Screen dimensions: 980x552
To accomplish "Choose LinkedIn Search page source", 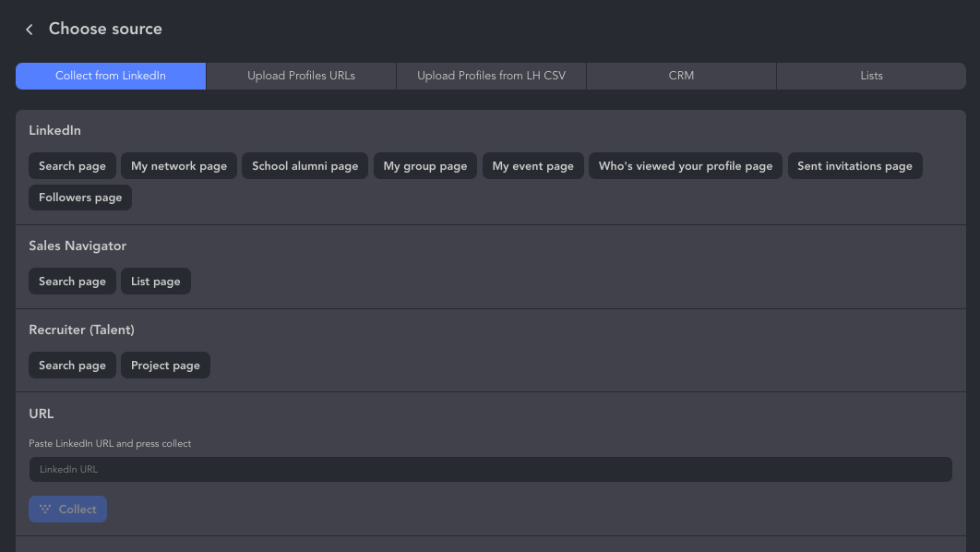I will (x=72, y=166).
